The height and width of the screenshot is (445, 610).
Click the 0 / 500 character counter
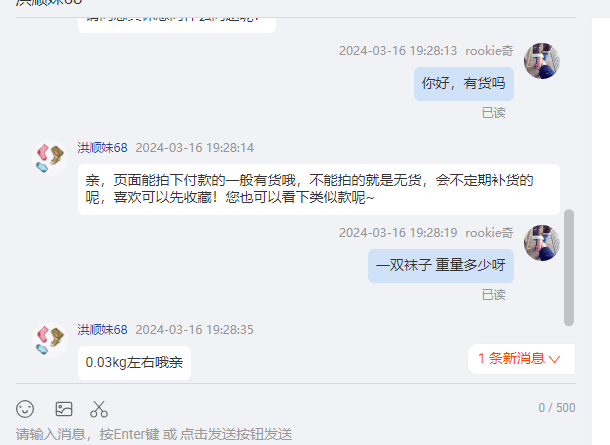[x=557, y=408]
